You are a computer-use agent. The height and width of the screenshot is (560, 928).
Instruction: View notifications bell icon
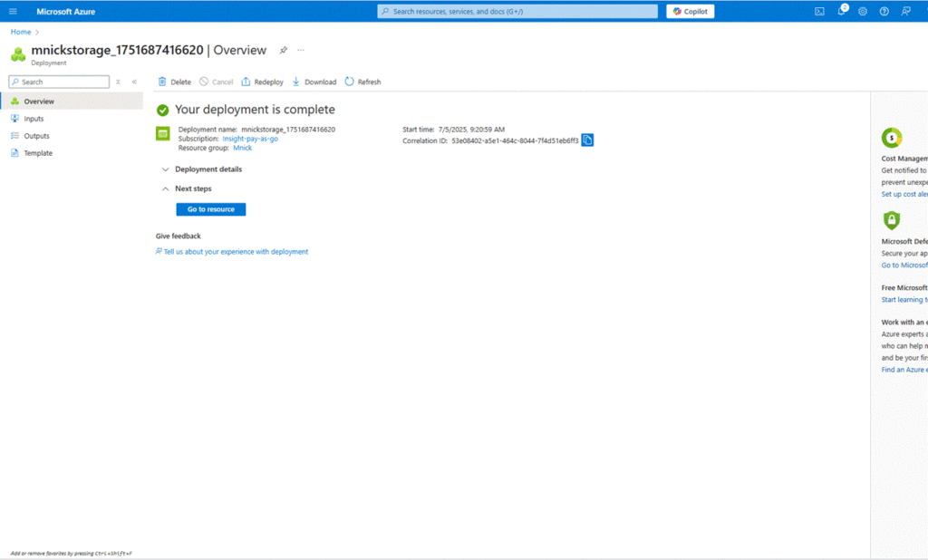tap(841, 12)
